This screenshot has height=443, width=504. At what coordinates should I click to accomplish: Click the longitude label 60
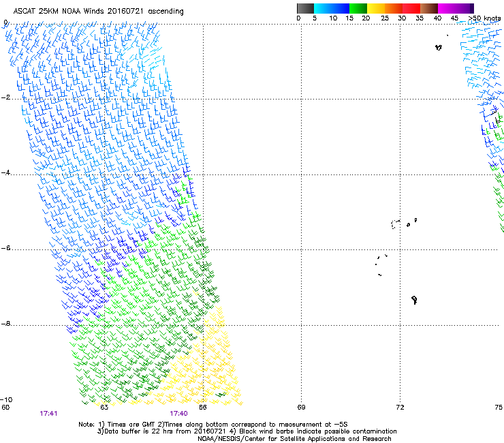click(5, 408)
